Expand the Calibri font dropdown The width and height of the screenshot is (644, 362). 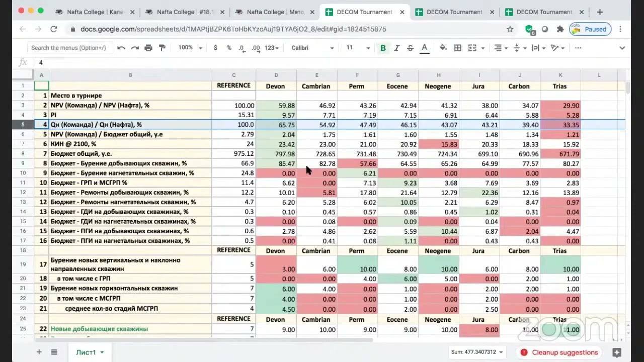point(312,48)
